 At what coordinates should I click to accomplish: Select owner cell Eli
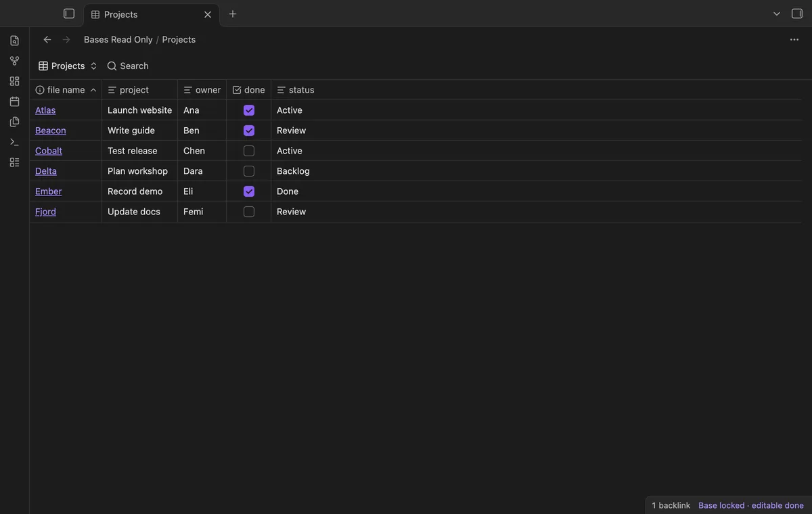point(202,191)
